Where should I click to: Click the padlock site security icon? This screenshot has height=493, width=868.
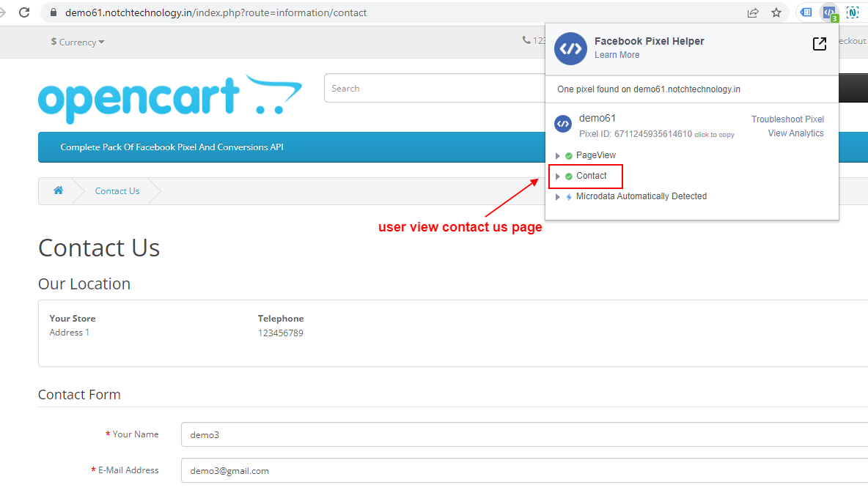54,12
